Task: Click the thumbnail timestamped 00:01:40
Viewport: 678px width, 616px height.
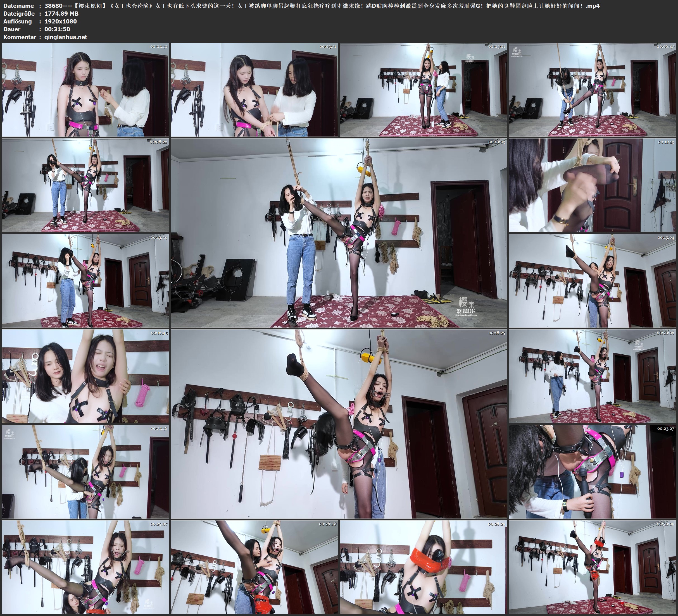Action: 85,89
